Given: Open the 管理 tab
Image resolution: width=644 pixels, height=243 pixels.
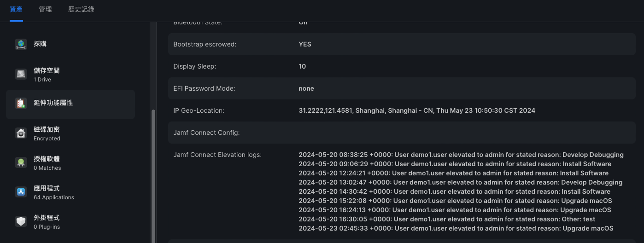Looking at the screenshot, I should 45,9.
